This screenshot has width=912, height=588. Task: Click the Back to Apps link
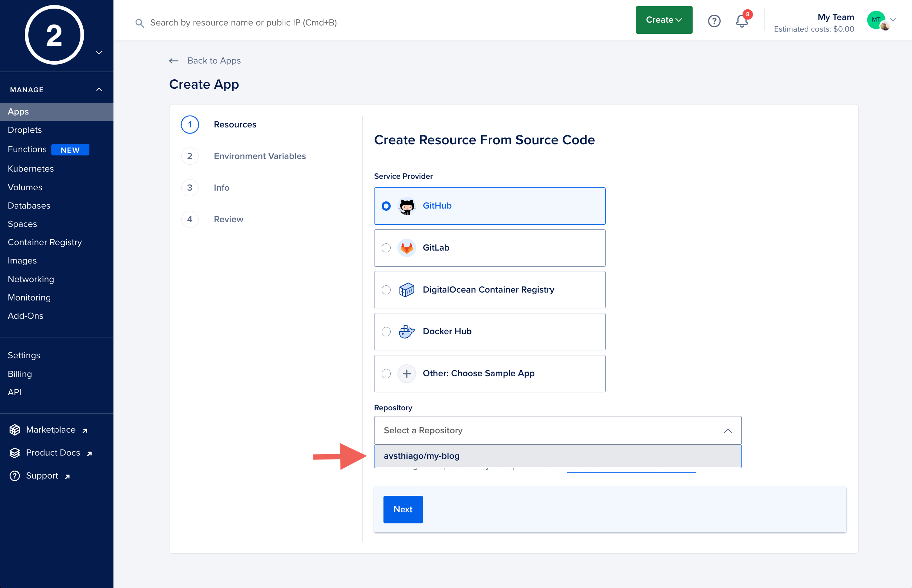214,61
